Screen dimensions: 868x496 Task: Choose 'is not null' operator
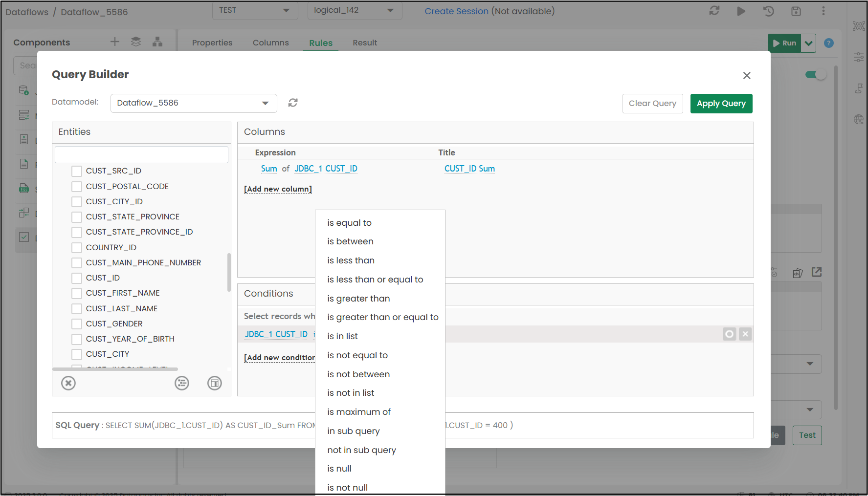(x=347, y=488)
